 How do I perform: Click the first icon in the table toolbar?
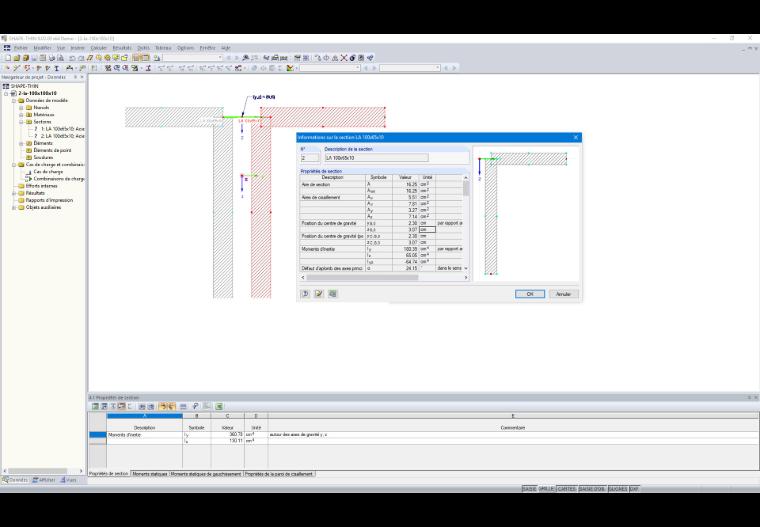(95, 406)
